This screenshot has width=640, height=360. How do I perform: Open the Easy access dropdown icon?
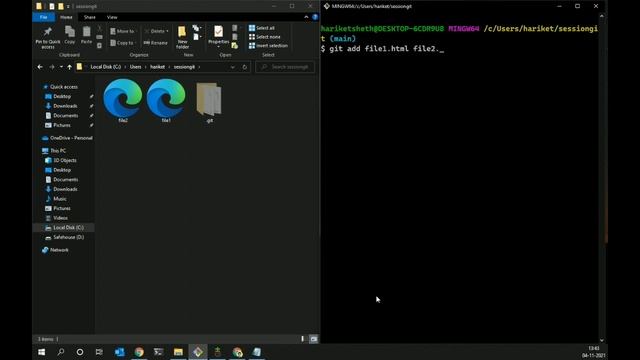[x=197, y=37]
